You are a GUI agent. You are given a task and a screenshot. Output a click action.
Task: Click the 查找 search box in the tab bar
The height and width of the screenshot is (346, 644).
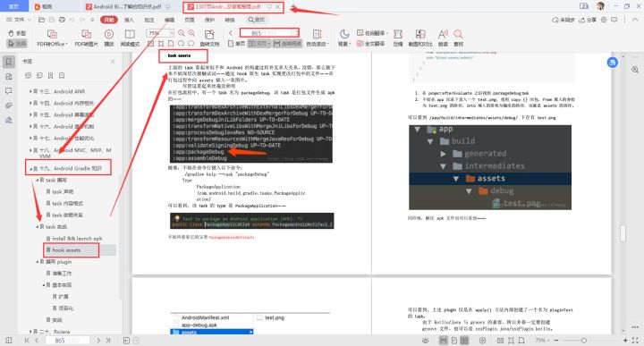coord(258,20)
